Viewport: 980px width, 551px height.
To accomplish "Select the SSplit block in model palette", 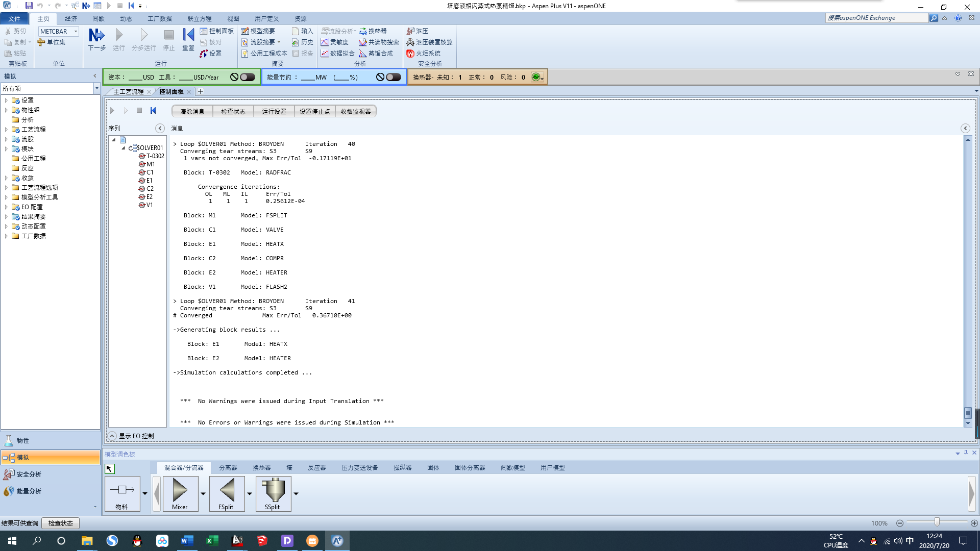I will pyautogui.click(x=273, y=493).
